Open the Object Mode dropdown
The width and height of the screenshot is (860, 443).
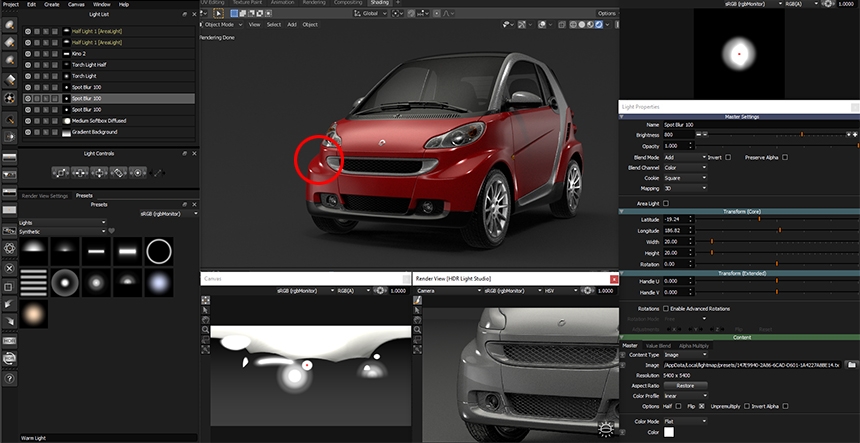coord(222,25)
